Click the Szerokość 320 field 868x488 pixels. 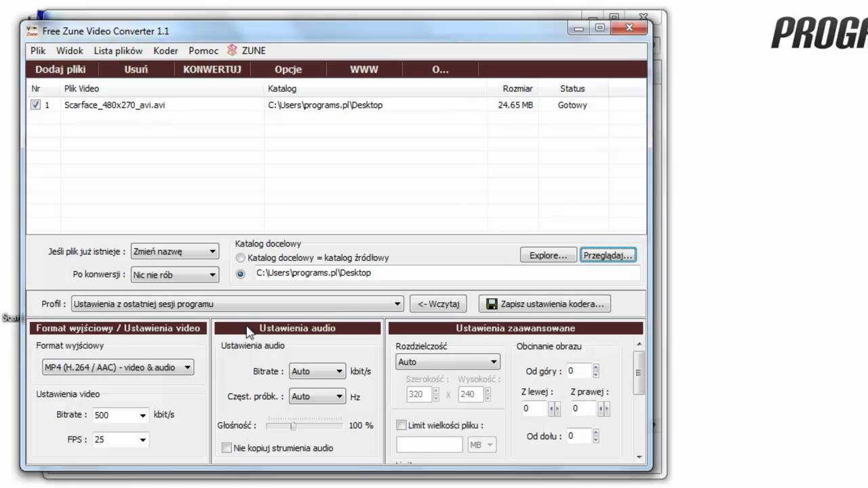420,394
